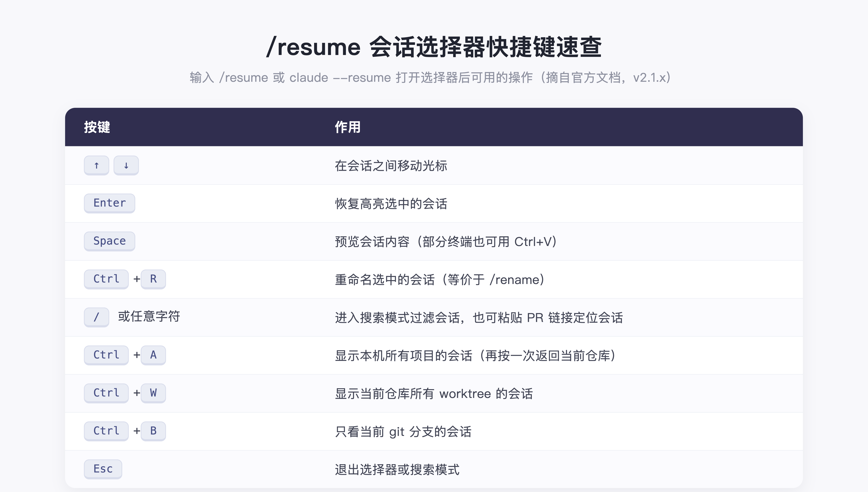Viewport: 868px width, 492px height.
Task: Click the text 只看当前 git 分支的会话
Action: tap(403, 432)
